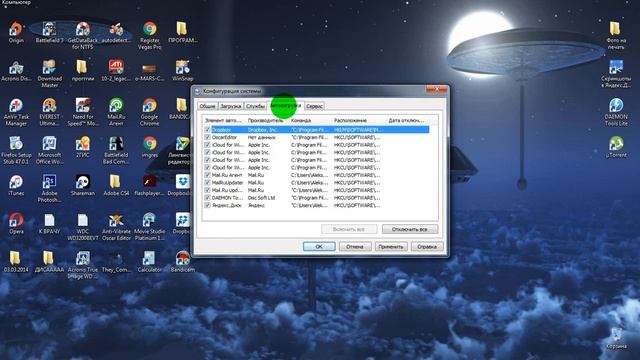Image resolution: width=640 pixels, height=360 pixels.
Task: Uncheck the OscarEditor startup checkbox
Action: pyautogui.click(x=207, y=137)
